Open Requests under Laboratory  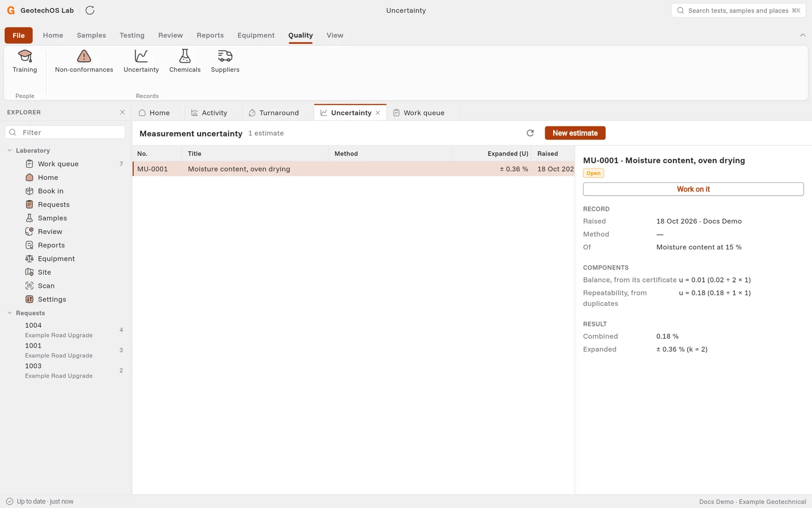click(65, 204)
